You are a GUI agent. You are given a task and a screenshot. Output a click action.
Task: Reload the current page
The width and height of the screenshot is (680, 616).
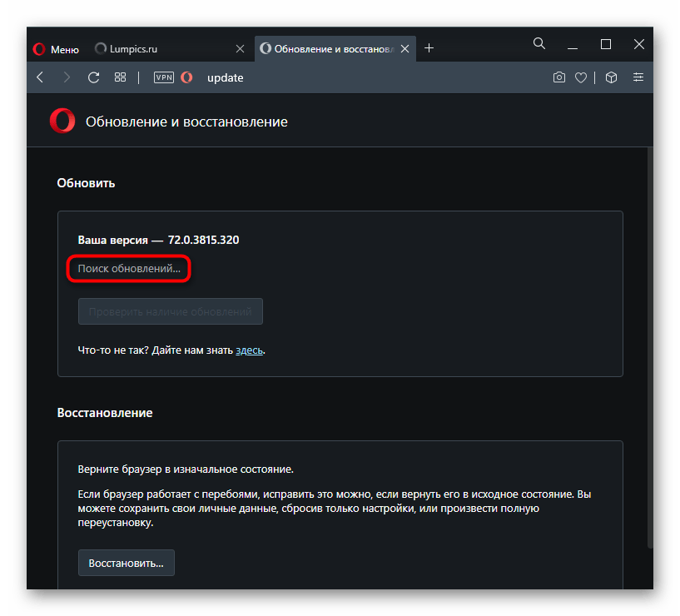pos(93,77)
